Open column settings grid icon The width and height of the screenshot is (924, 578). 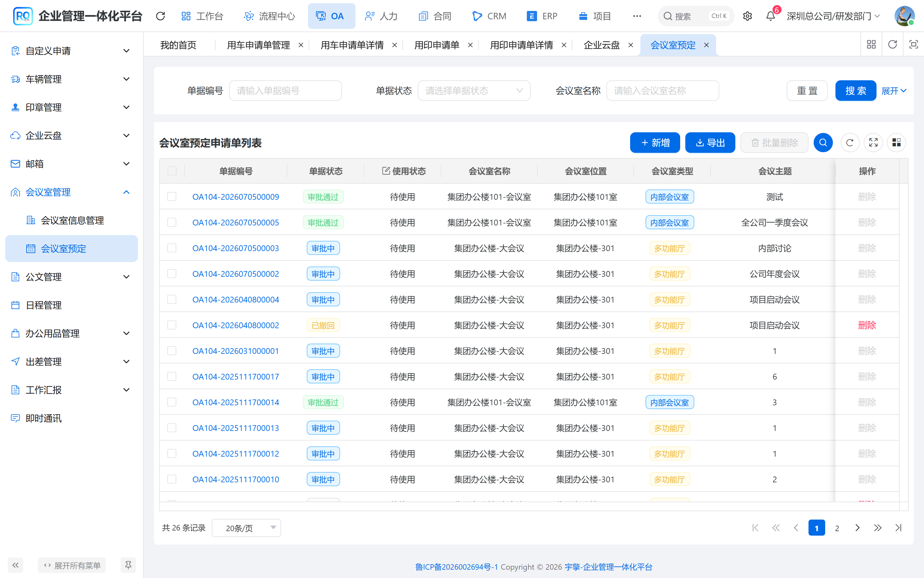tap(896, 143)
